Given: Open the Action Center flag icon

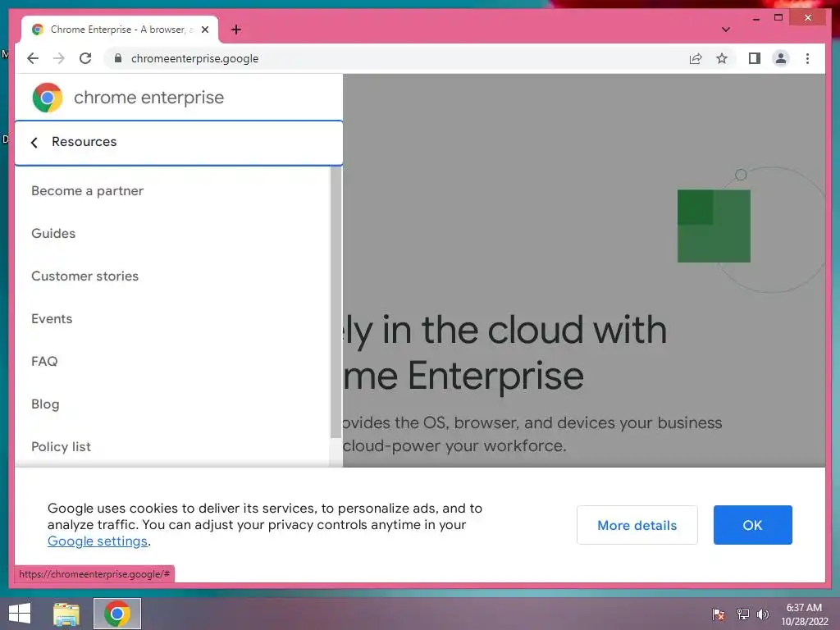Looking at the screenshot, I should click(x=719, y=614).
